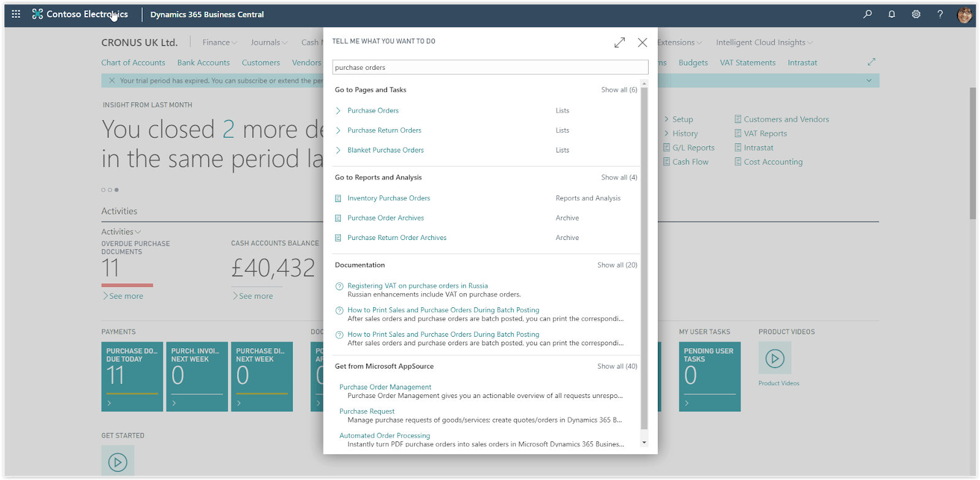Screen dimensions: 980x480
Task: Show all 4 reports and analysis
Action: point(619,178)
